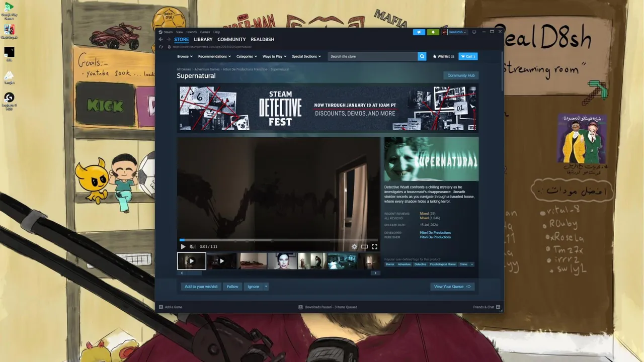Open Clash Royale desktop icon

(x=9, y=32)
